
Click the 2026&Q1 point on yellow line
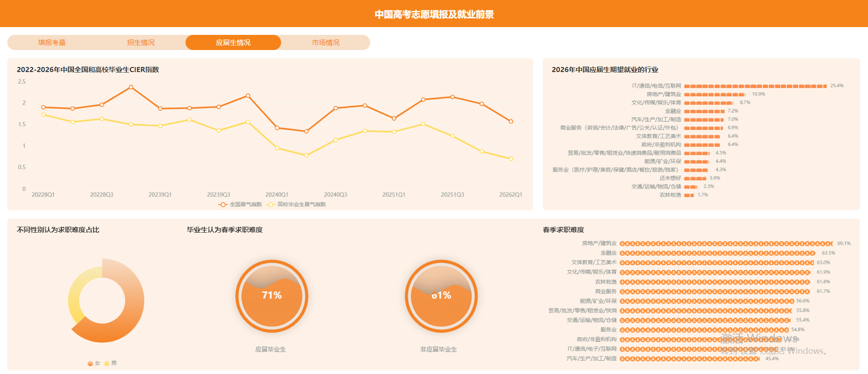pos(511,159)
